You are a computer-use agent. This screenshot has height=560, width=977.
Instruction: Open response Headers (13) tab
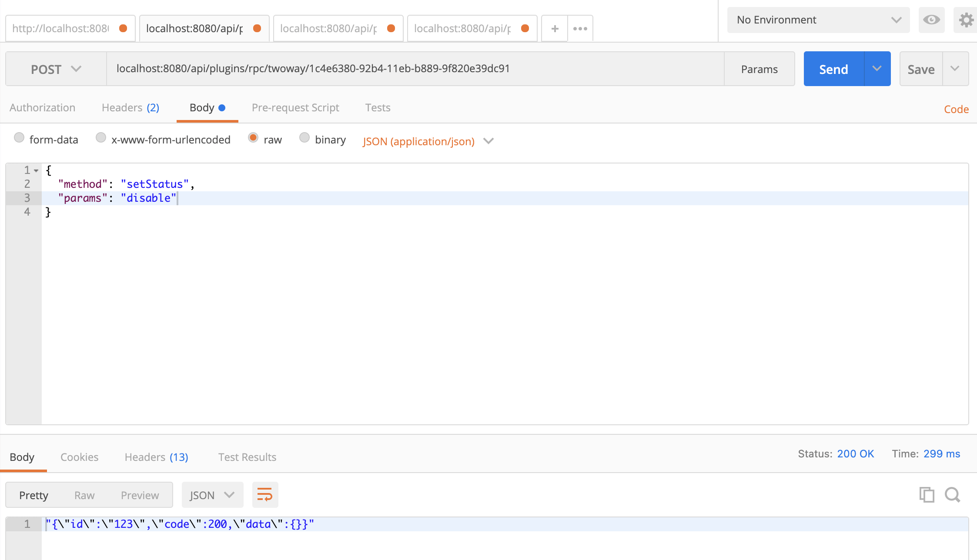156,457
